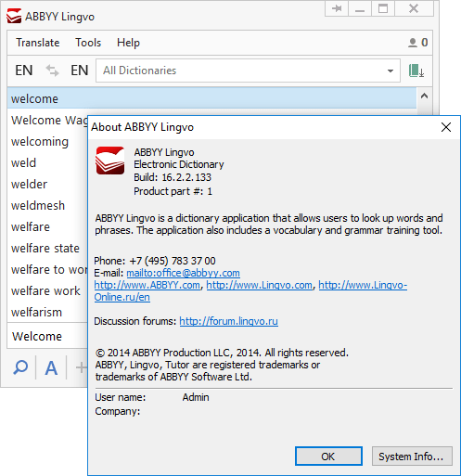Open the forum.lingvo.ru discussion link
Image resolution: width=461 pixels, height=476 pixels.
pos(228,321)
